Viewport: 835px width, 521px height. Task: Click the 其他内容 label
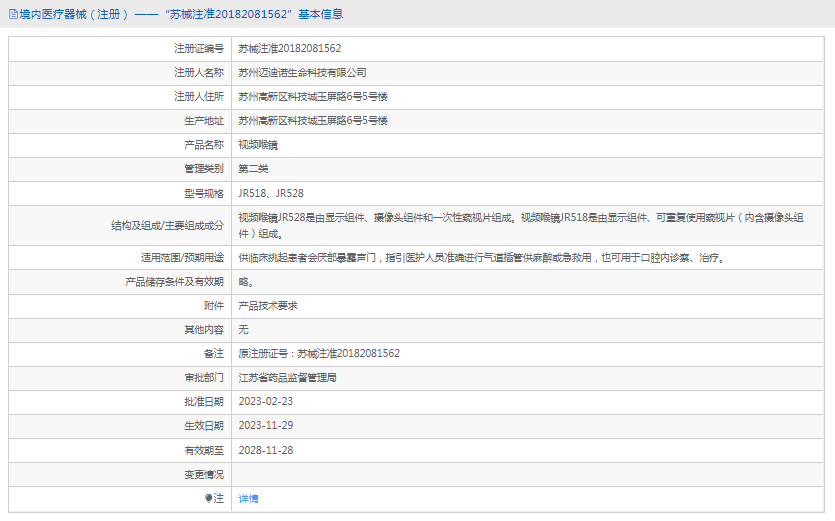204,330
